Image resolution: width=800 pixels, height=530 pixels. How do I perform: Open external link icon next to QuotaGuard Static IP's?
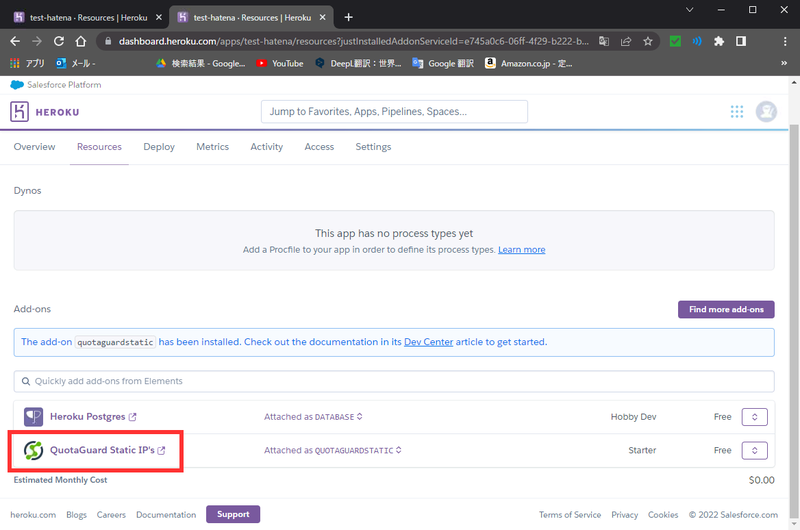pos(161,450)
